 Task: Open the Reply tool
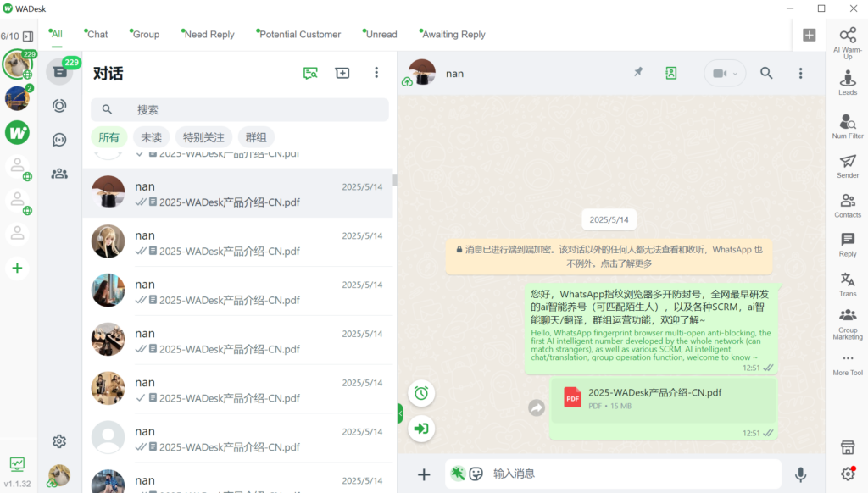[848, 245]
